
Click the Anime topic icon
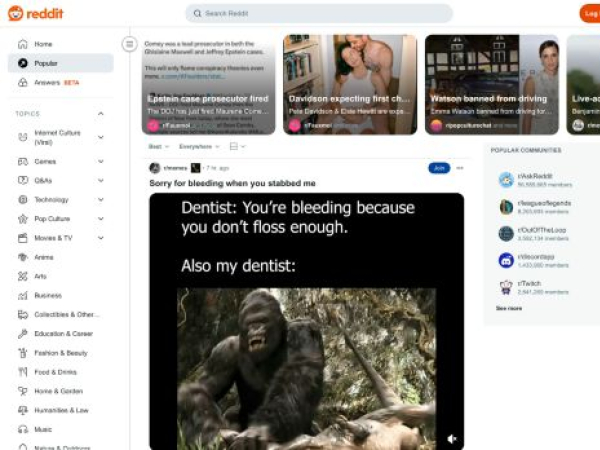click(x=23, y=257)
